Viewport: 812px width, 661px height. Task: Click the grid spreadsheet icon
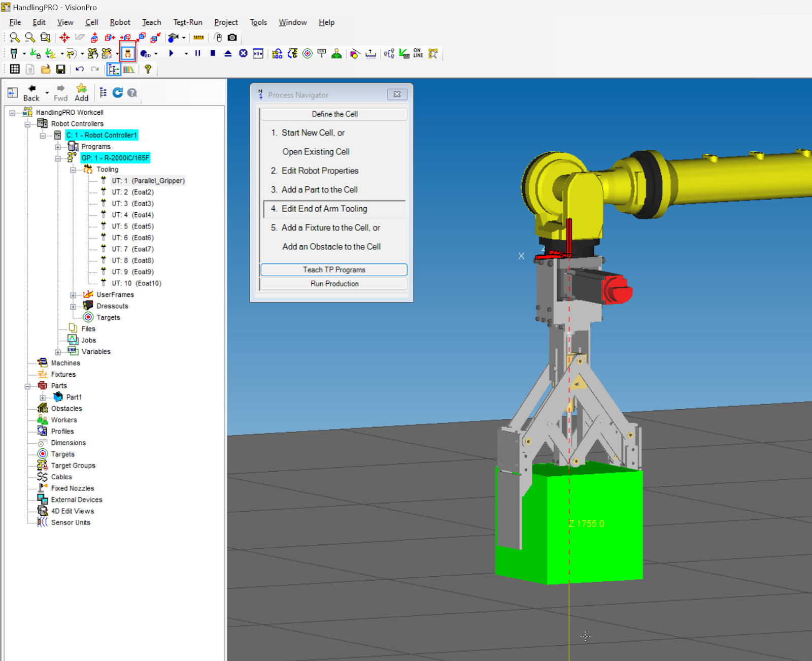point(15,69)
